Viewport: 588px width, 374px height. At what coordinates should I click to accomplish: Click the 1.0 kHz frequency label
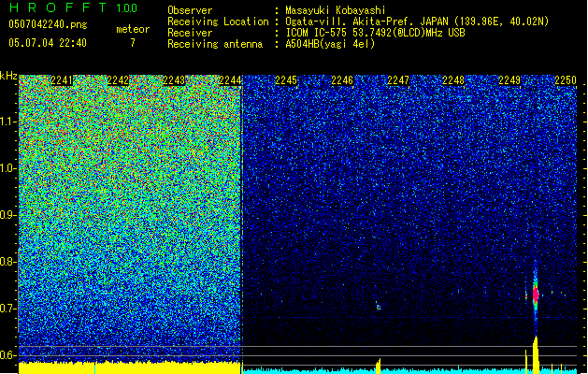7,168
